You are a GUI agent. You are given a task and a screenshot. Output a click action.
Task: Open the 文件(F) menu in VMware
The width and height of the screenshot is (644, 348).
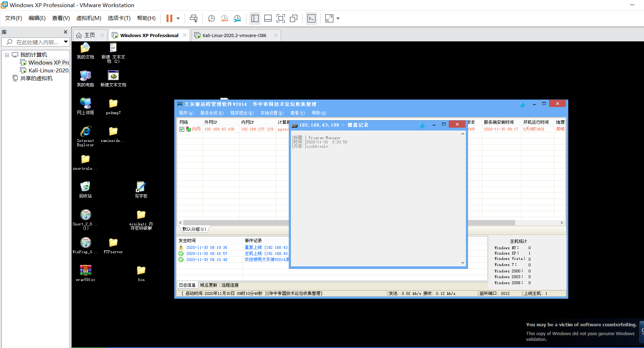[14, 18]
